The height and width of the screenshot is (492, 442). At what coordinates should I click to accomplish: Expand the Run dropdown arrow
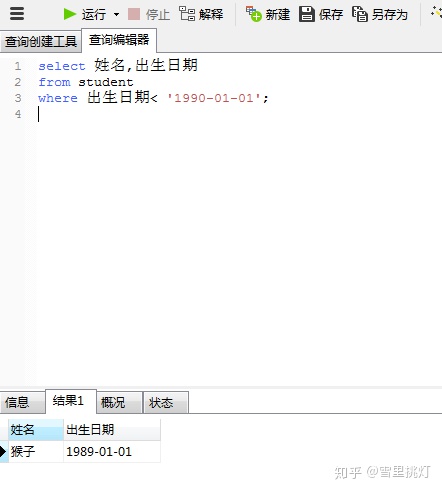(116, 14)
